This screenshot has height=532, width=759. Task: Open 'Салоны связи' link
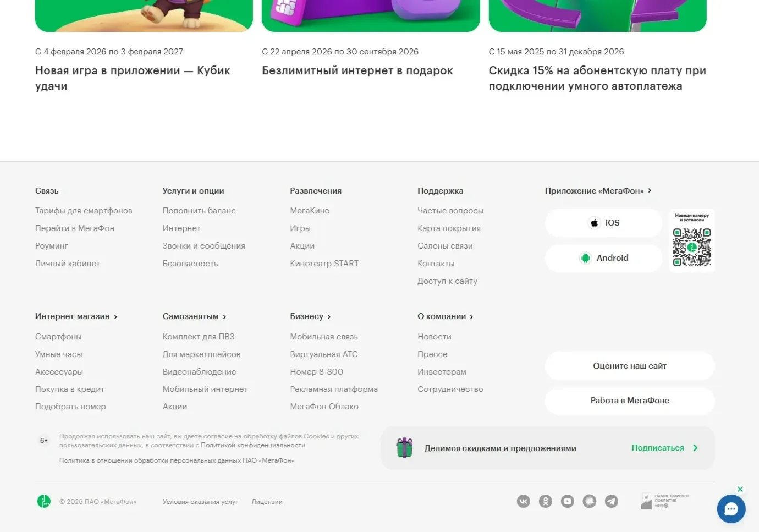pos(445,246)
